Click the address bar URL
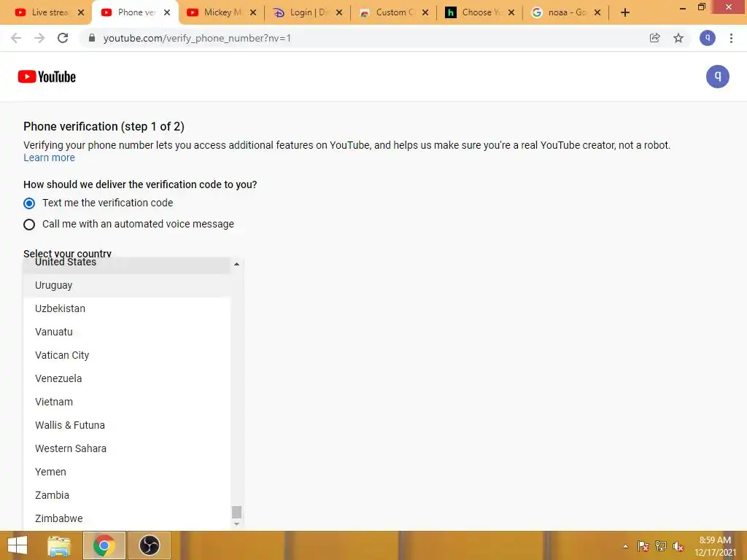The image size is (747, 560). point(197,38)
